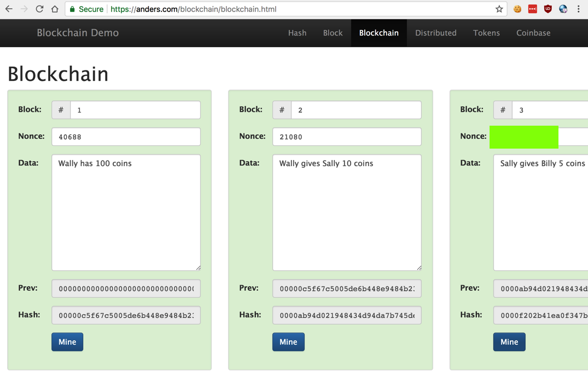Click block 2 Prev field
The width and height of the screenshot is (588, 377).
[347, 288]
